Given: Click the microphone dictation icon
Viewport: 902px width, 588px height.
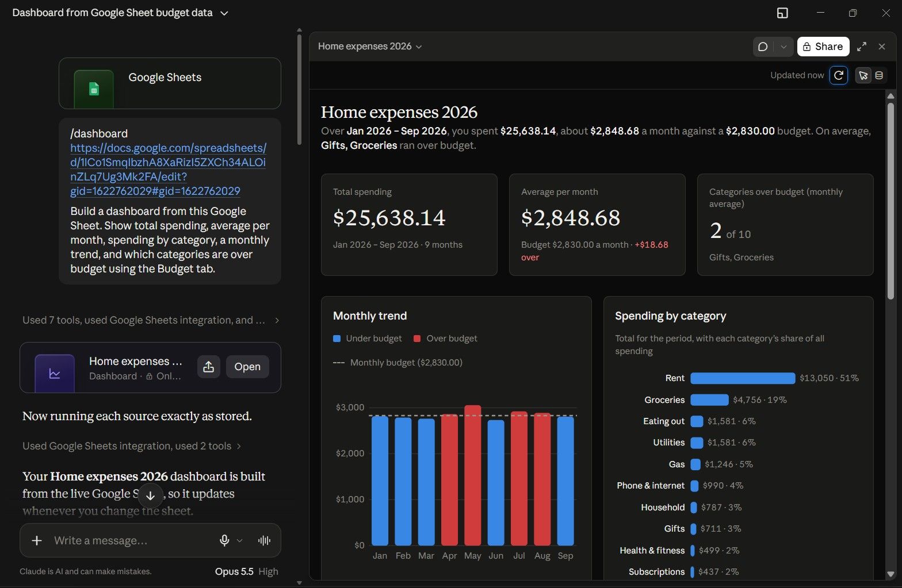Looking at the screenshot, I should [224, 540].
